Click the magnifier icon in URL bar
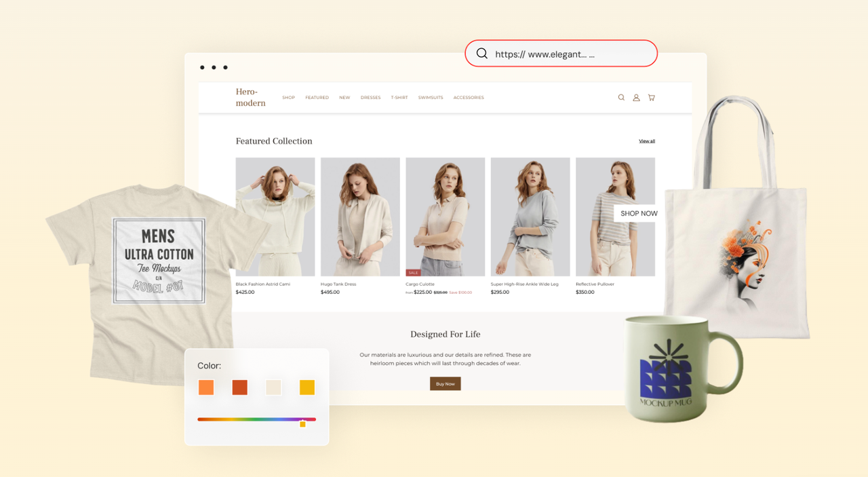This screenshot has height=477, width=868. coord(482,54)
